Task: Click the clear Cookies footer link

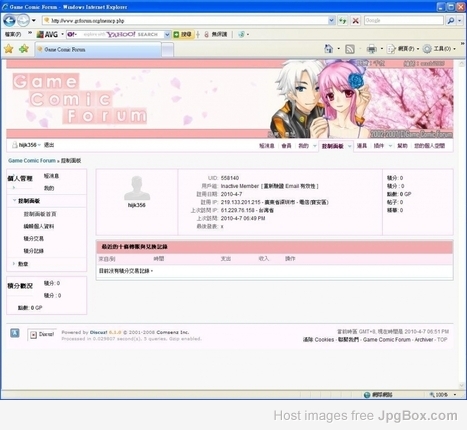Action: 318,340
